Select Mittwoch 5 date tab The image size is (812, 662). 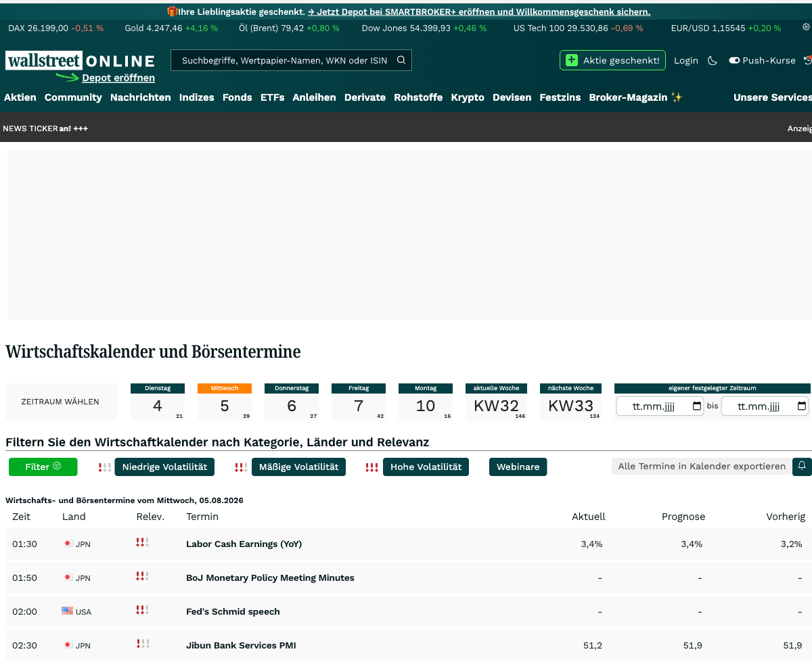pyautogui.click(x=225, y=402)
